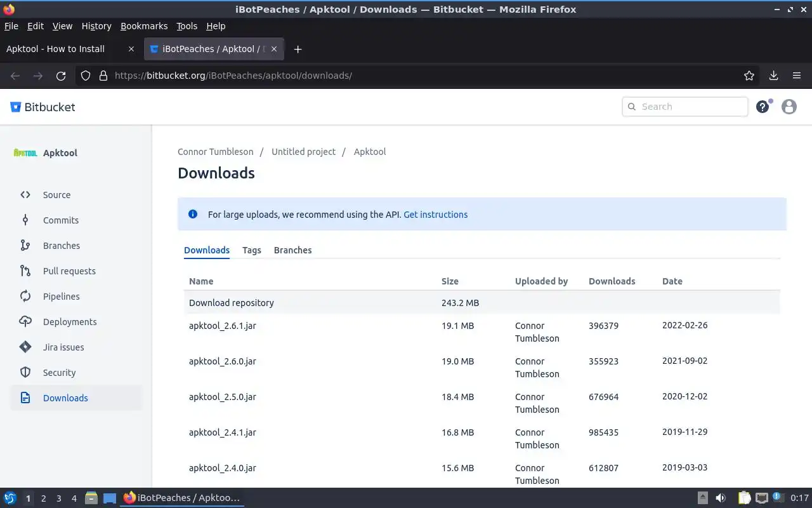This screenshot has width=812, height=508.
Task: Open 'Untitled project' breadcrumb link
Action: pyautogui.click(x=304, y=152)
